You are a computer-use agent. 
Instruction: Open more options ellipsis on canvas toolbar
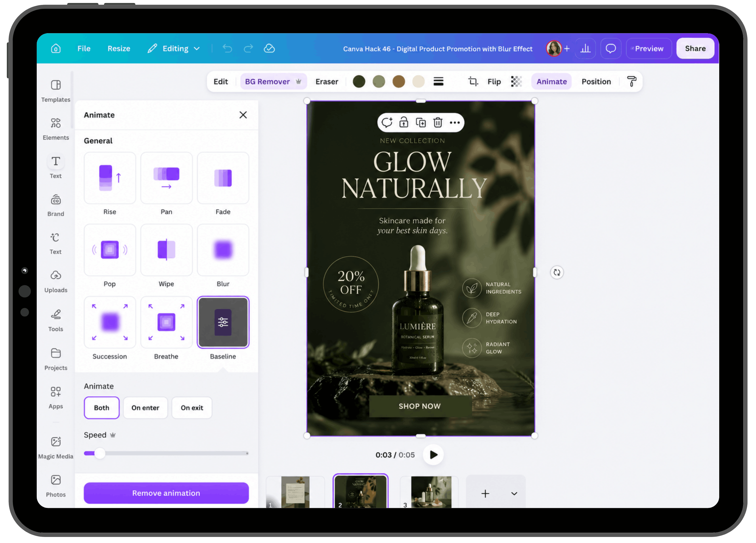(x=455, y=123)
